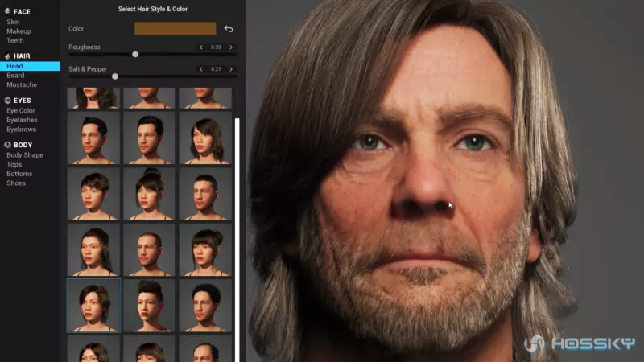Open the Eyebrows category

coord(22,130)
